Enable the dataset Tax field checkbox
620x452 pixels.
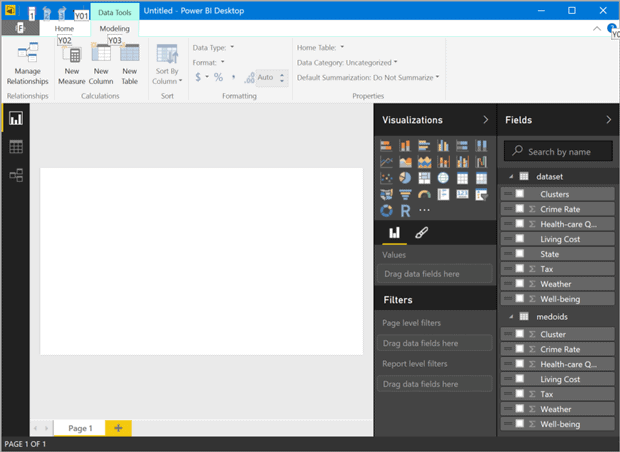520,269
